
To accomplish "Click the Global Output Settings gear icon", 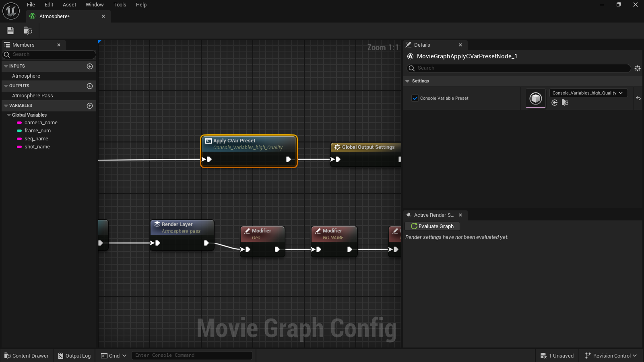I will 337,147.
